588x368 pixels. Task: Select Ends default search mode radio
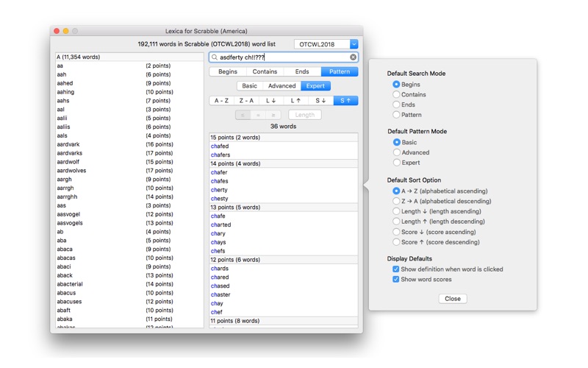tap(396, 105)
